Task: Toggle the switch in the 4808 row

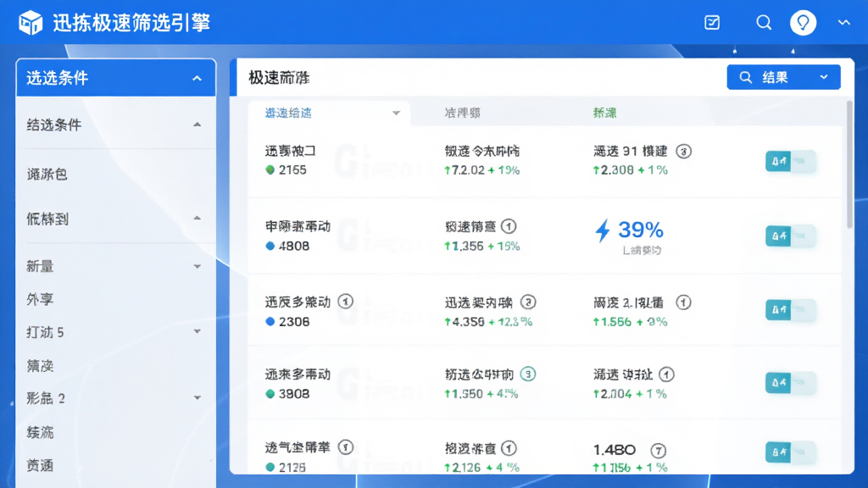Action: click(x=791, y=236)
